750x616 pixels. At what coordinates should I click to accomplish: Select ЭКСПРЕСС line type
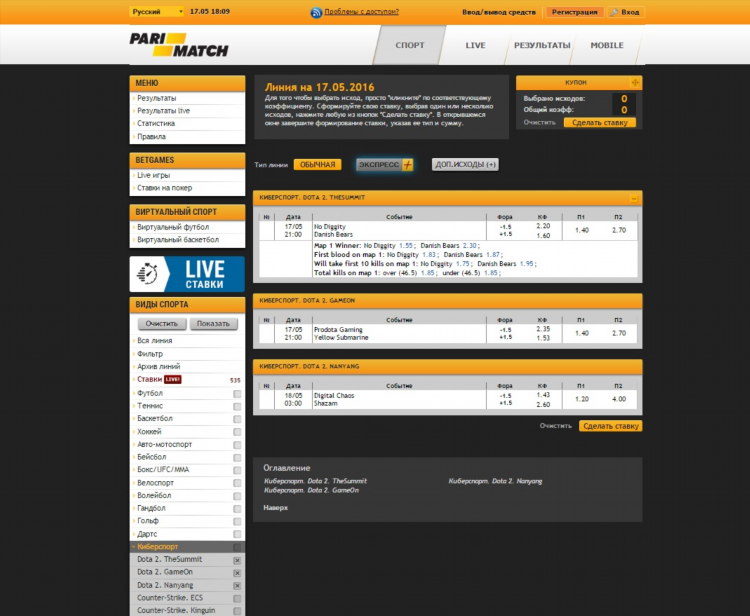tap(385, 165)
